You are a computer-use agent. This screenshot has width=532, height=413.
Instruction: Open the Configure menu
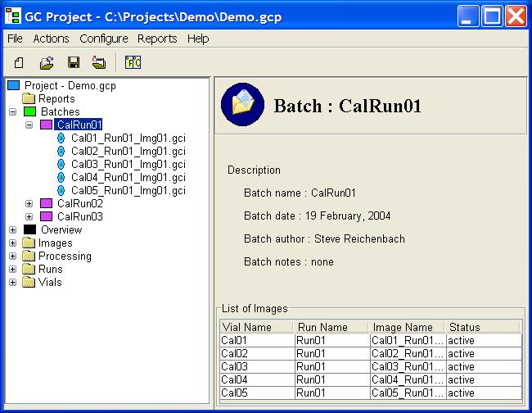[103, 39]
